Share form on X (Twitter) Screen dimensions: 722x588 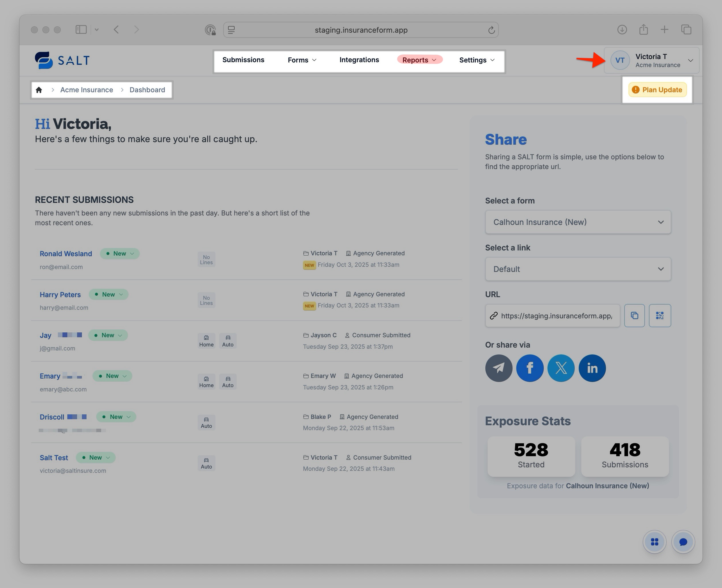(x=561, y=368)
